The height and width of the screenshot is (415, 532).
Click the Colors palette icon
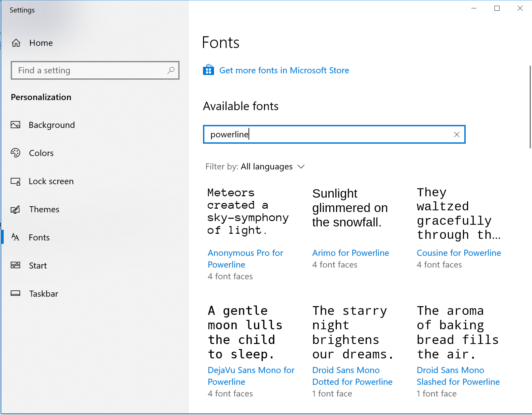tap(15, 153)
